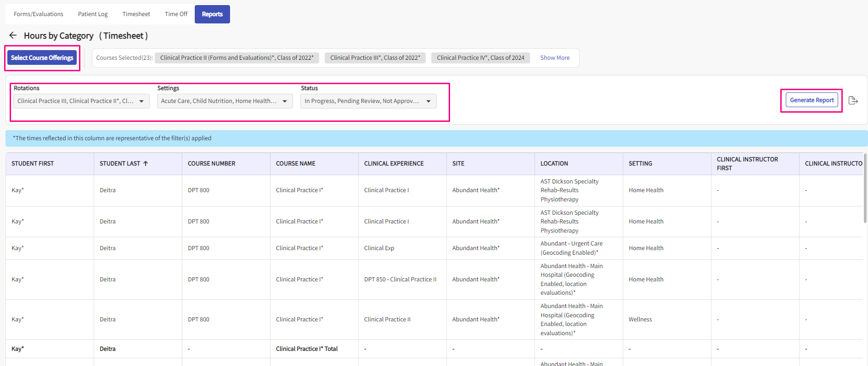Open the Rotations dropdown
The width and height of the screenshot is (868, 366).
[81, 101]
